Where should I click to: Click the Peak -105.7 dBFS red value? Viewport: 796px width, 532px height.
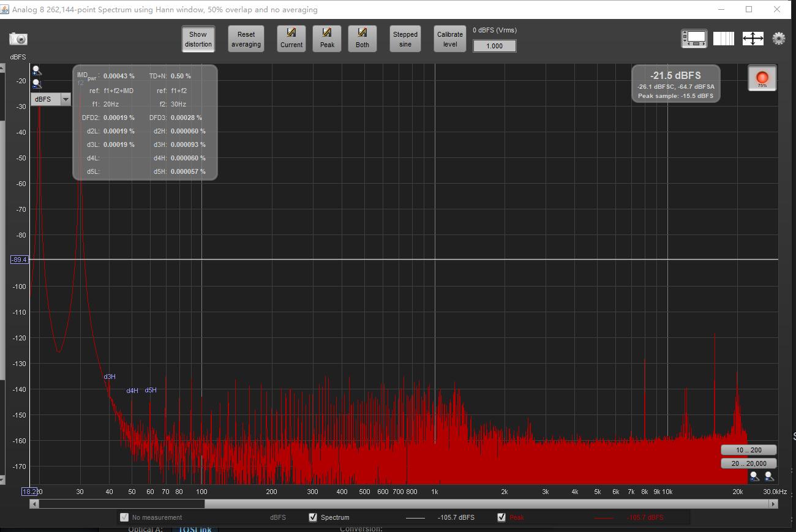pyautogui.click(x=645, y=517)
